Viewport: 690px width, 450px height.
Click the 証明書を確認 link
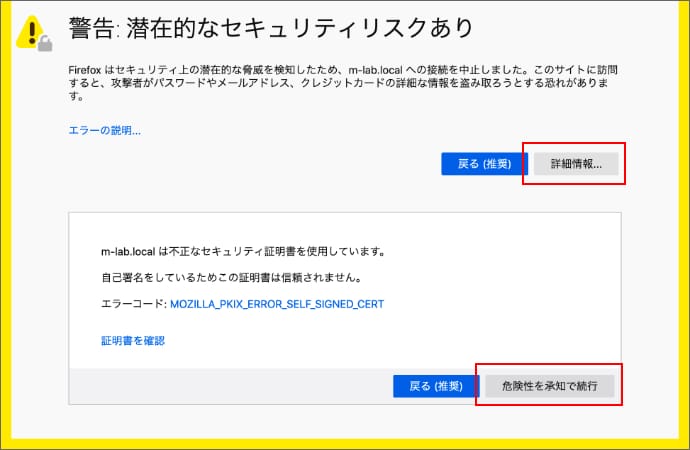coord(132,341)
